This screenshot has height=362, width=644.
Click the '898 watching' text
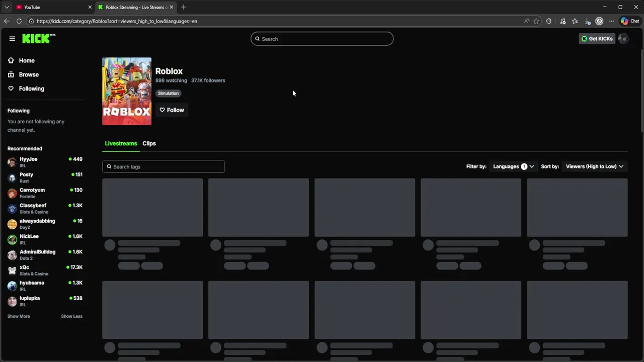(171, 80)
